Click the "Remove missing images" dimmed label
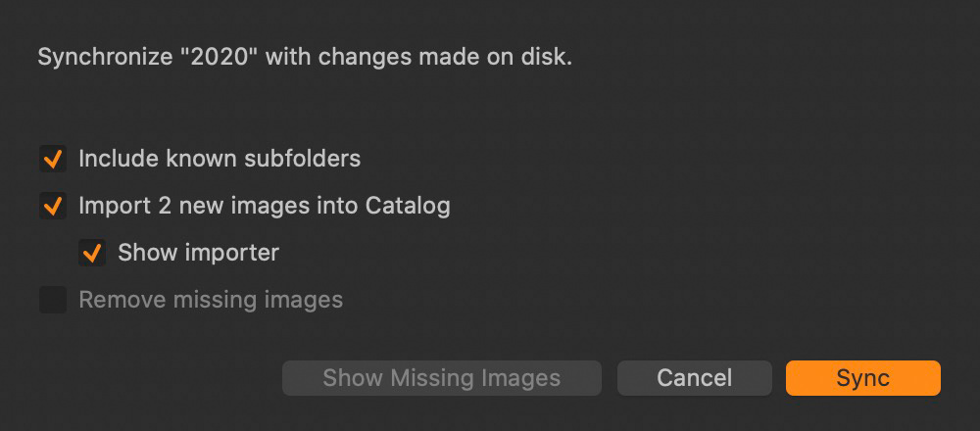The image size is (980, 431). 211,300
